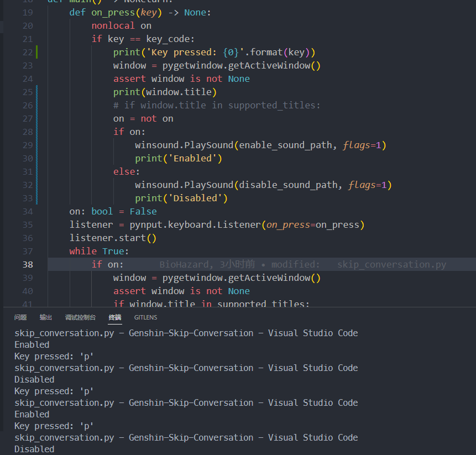The width and height of the screenshot is (476, 455).
Task: Click the Disabled text in the terminal output
Action: pyautogui.click(x=34, y=379)
